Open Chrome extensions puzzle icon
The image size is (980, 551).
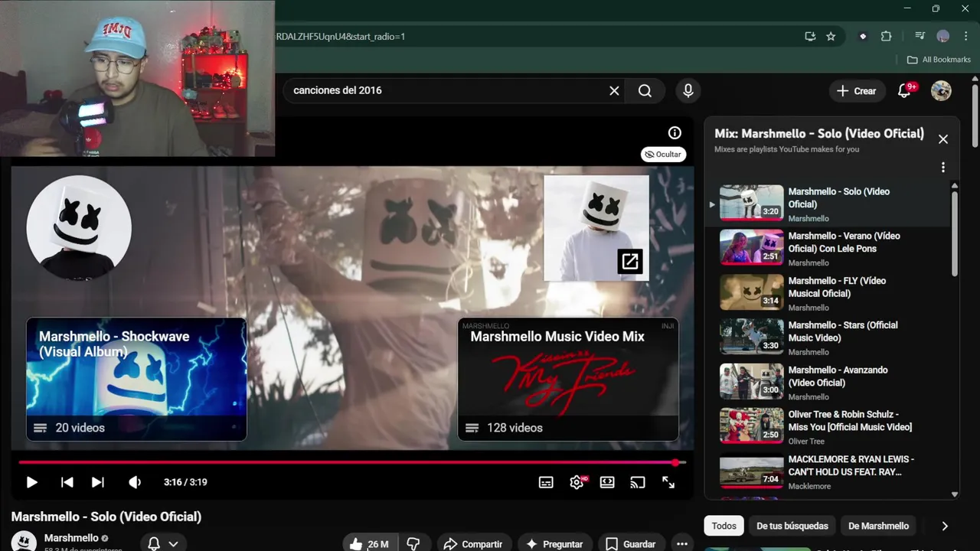click(x=887, y=36)
